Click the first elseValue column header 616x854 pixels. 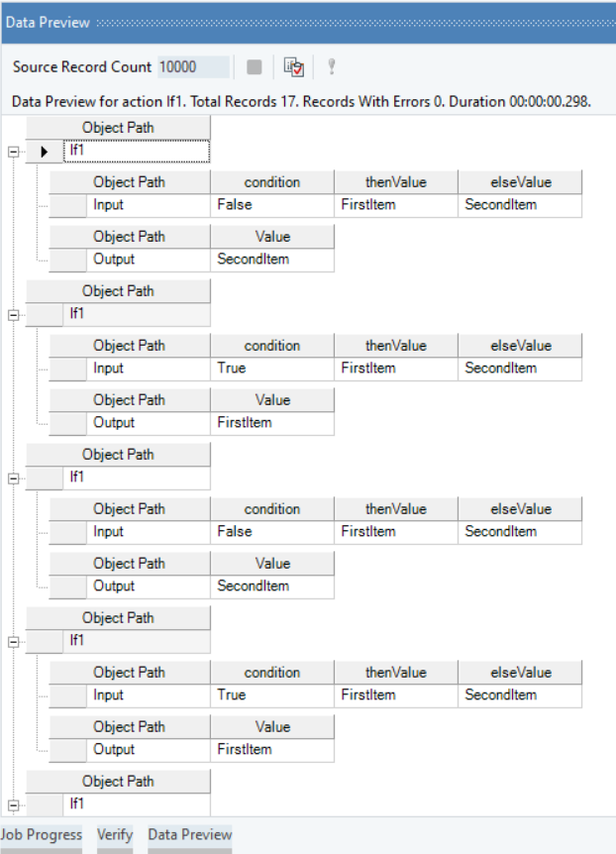[x=520, y=182]
